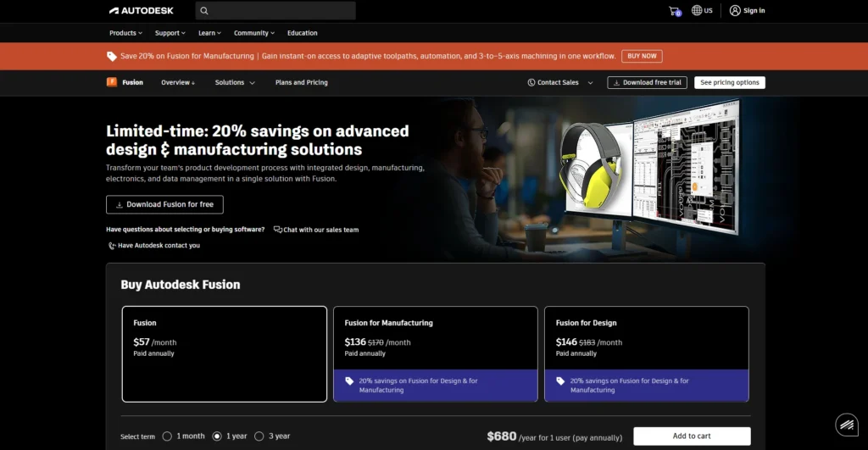The width and height of the screenshot is (868, 450).
Task: Click See pricing options button
Action: pyautogui.click(x=730, y=82)
